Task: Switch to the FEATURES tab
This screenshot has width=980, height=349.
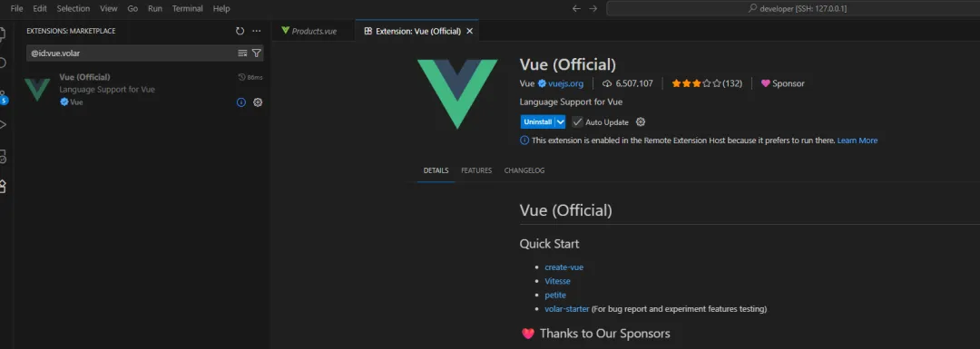Action: point(476,170)
